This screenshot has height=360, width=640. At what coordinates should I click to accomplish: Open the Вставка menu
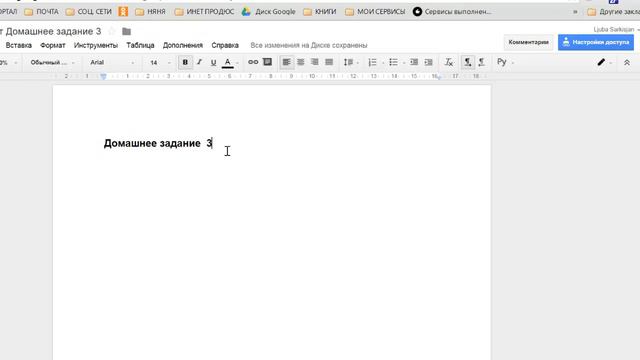[18, 45]
